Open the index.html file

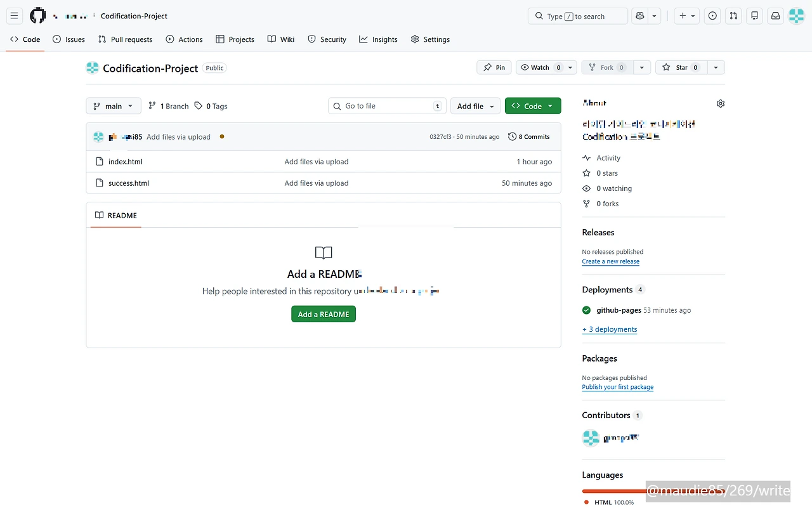(126, 162)
